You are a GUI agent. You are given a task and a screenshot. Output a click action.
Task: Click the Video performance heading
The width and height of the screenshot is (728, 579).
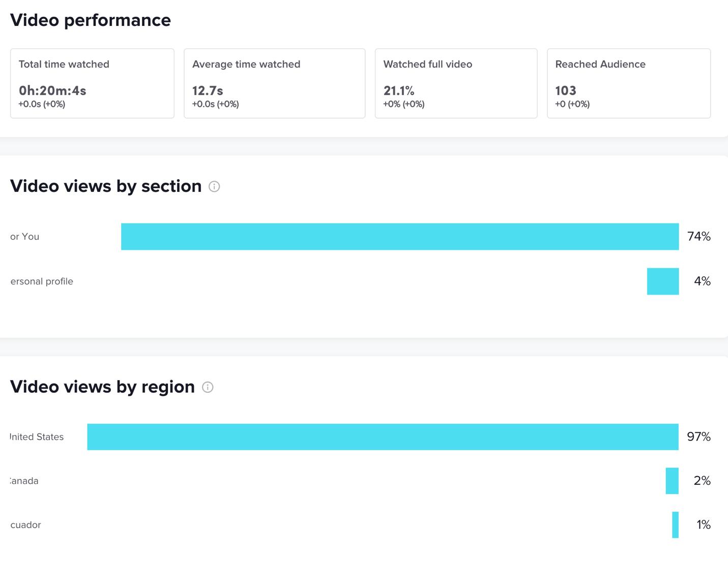coord(91,20)
